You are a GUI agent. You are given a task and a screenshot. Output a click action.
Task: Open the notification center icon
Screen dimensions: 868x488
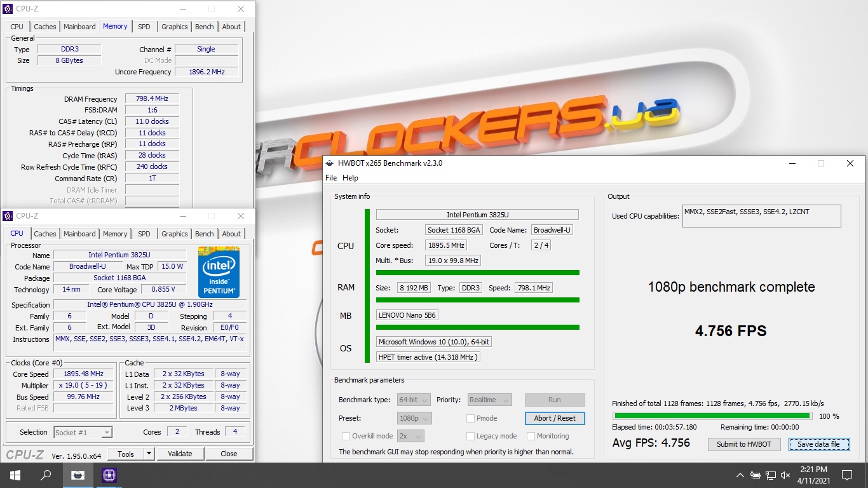(847, 475)
